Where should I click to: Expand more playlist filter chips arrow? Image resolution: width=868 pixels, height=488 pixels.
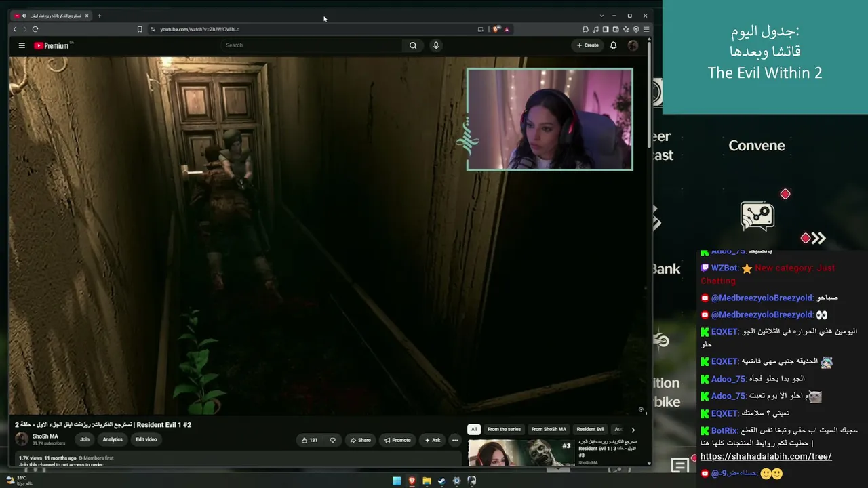(x=633, y=429)
